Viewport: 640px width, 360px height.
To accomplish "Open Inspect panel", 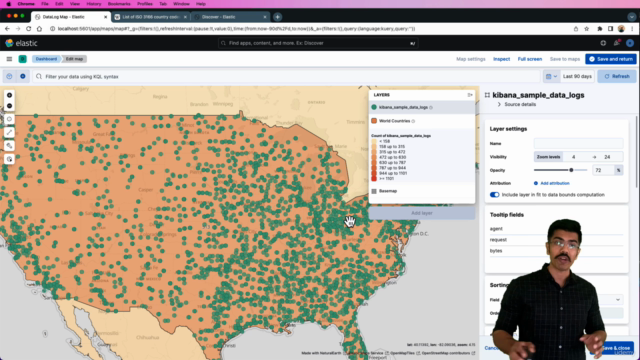I will pyautogui.click(x=501, y=59).
